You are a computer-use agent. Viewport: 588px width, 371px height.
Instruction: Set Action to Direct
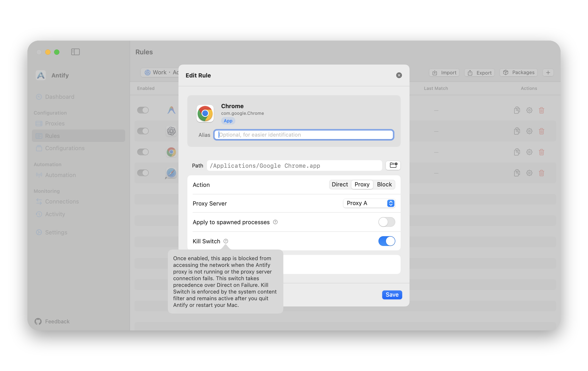point(340,185)
